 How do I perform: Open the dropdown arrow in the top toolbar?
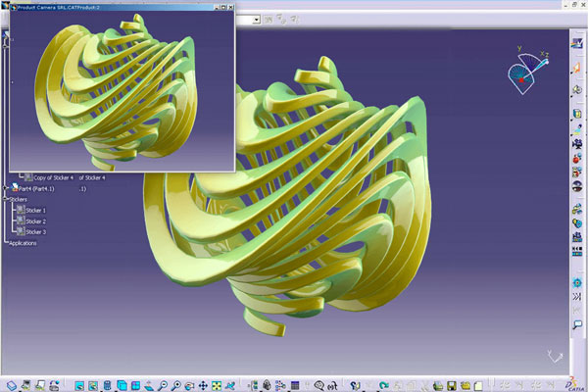(x=256, y=20)
